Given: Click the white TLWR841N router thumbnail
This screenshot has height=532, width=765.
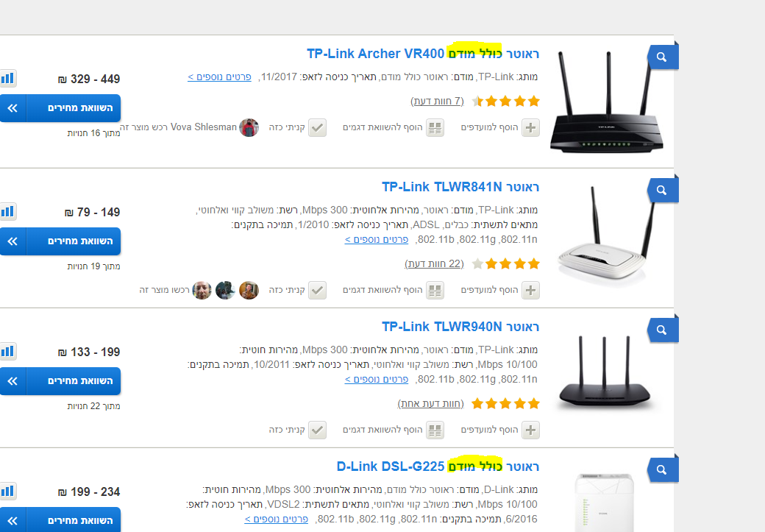Looking at the screenshot, I should [605, 234].
